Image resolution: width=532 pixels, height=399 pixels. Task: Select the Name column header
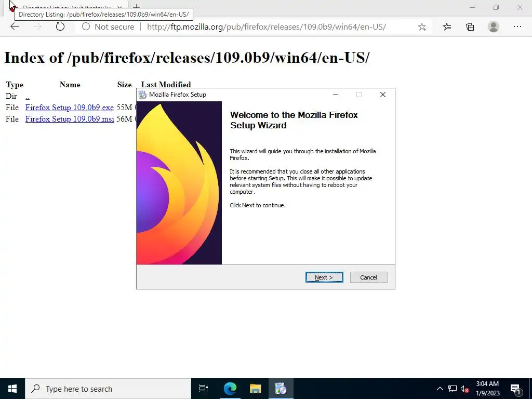pos(70,85)
